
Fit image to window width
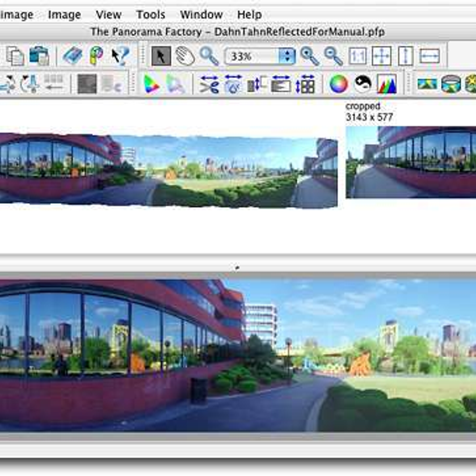coord(429,56)
